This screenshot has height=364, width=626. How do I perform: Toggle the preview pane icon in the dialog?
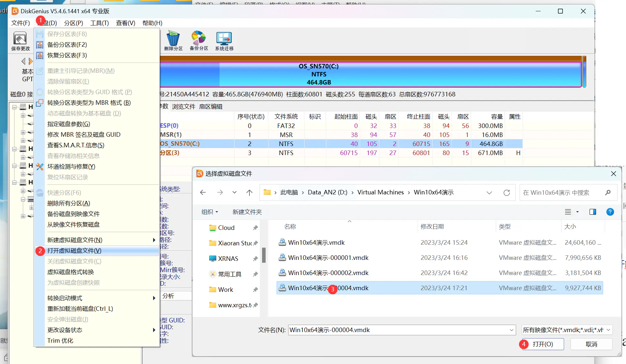click(592, 212)
